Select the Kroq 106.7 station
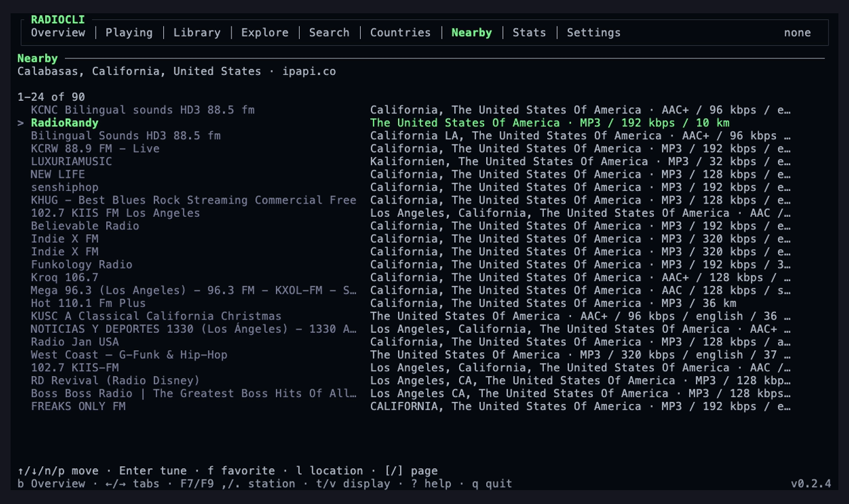The image size is (849, 504). [x=411, y=277]
